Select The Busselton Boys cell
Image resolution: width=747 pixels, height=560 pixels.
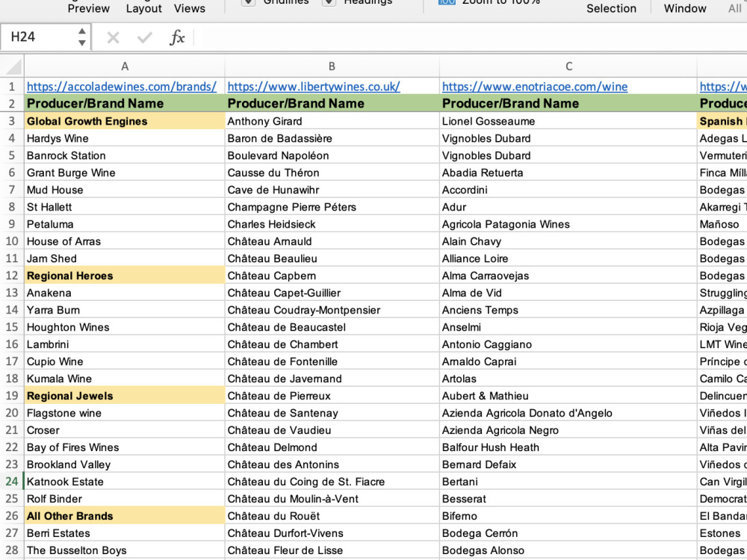tap(124, 550)
